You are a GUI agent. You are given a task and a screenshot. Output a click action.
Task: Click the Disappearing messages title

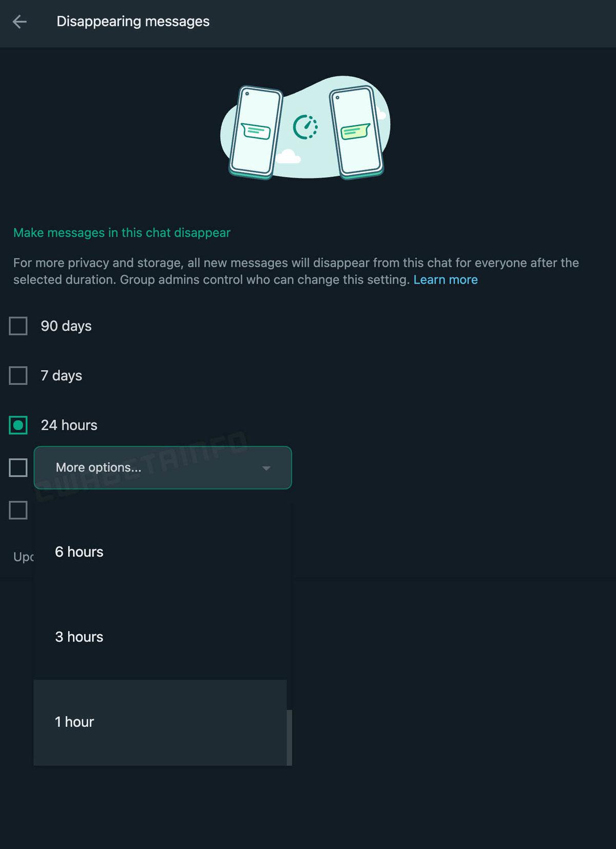(x=133, y=22)
